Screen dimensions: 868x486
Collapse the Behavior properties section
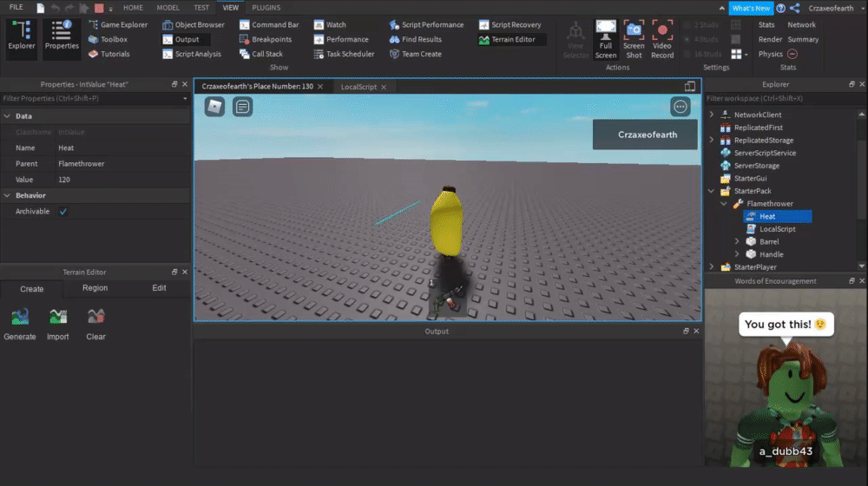click(x=7, y=195)
